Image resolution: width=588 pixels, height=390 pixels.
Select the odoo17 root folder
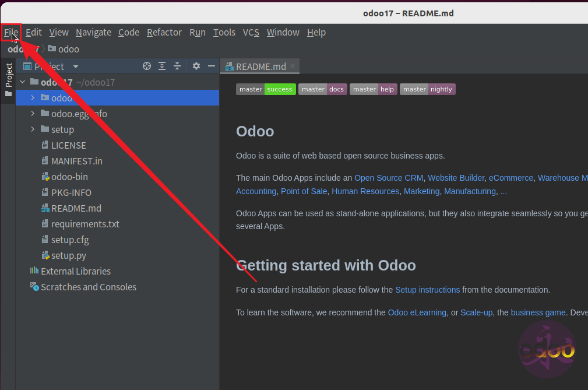(117, 82)
